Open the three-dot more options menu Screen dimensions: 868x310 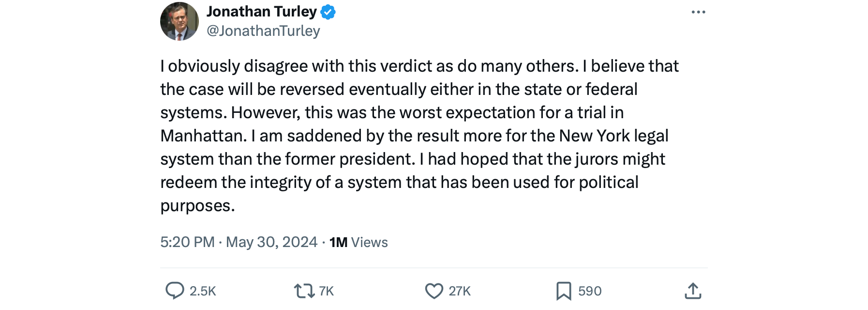click(698, 12)
